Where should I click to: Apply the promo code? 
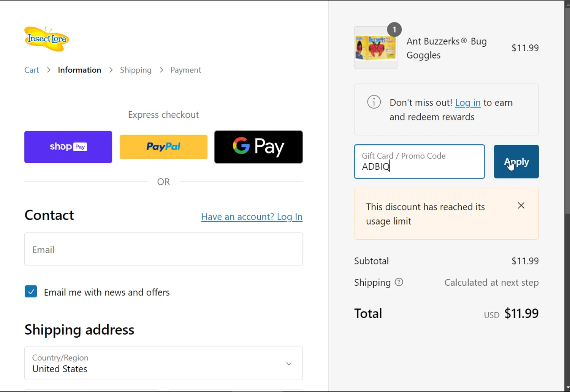tap(516, 161)
